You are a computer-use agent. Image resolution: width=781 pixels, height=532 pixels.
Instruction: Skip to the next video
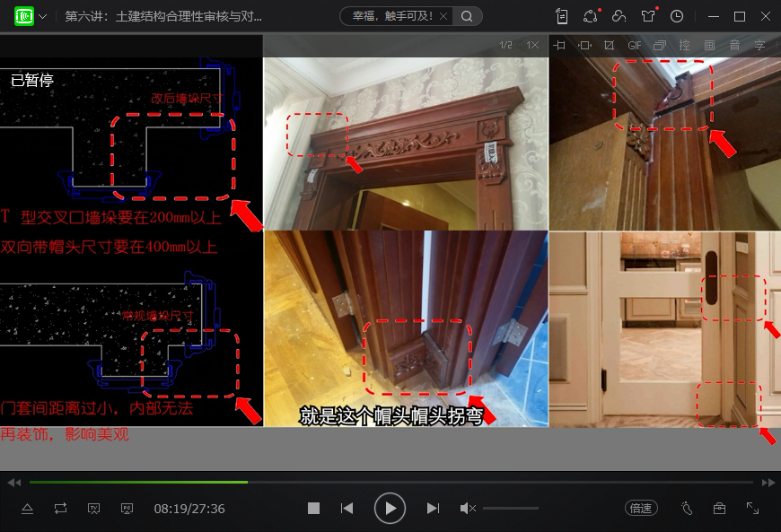point(433,508)
